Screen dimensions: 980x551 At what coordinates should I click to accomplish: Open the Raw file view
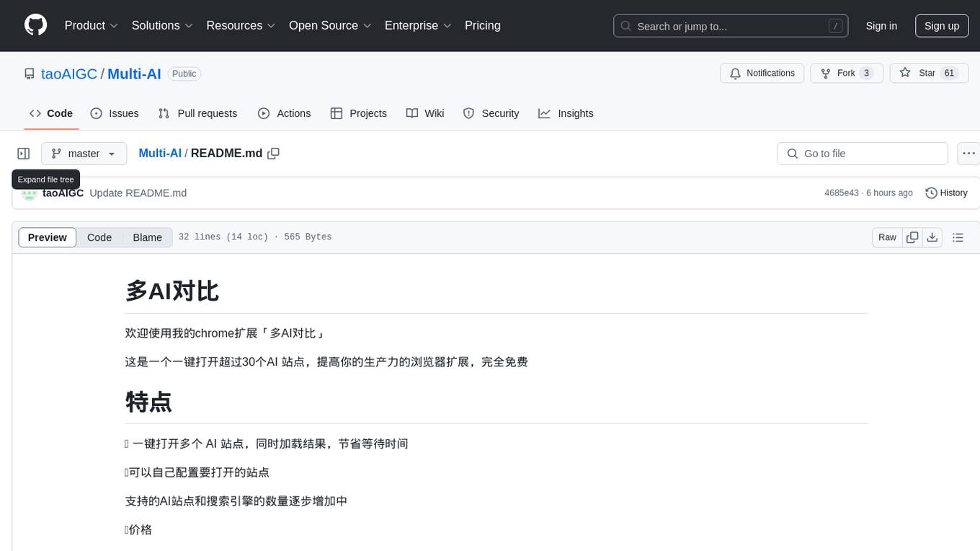point(887,237)
